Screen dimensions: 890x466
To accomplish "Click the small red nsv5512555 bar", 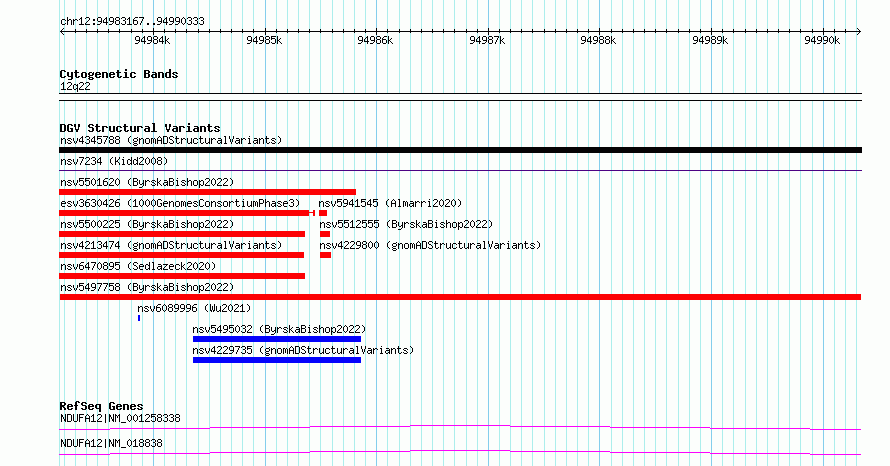I will (x=325, y=234).
